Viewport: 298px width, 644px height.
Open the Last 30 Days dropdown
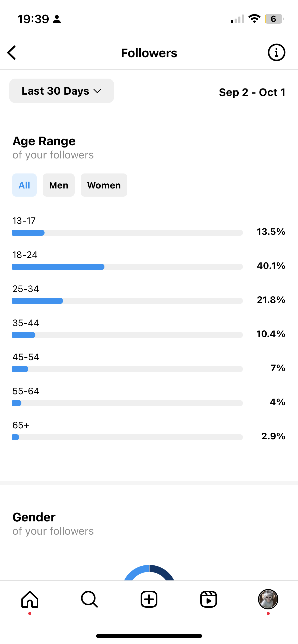pyautogui.click(x=62, y=91)
